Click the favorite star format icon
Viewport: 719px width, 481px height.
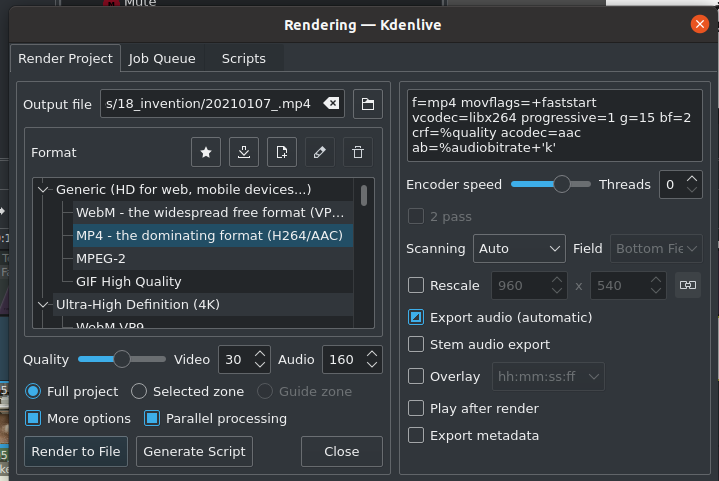(x=206, y=152)
